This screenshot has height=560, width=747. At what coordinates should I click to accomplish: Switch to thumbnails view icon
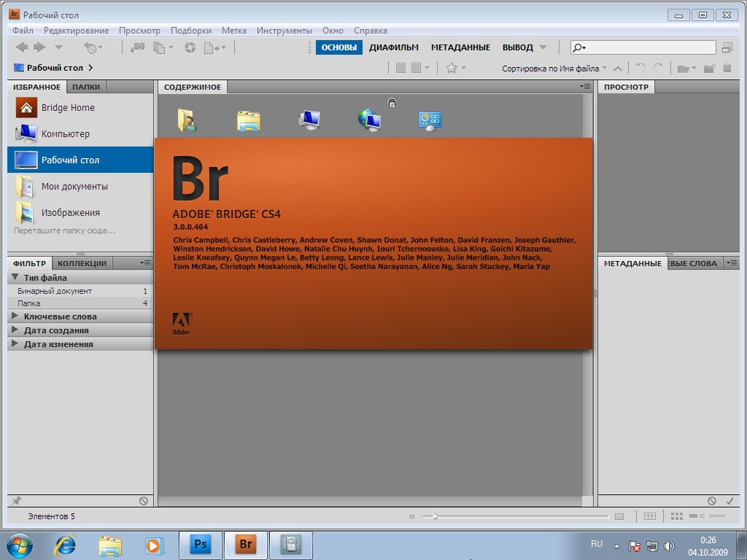tap(676, 516)
